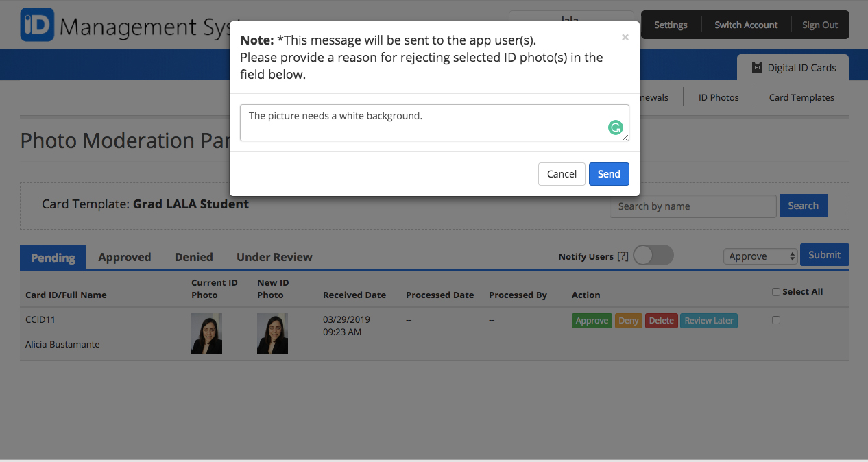
Task: Click Review Later for Alicia Bustamante
Action: click(709, 321)
